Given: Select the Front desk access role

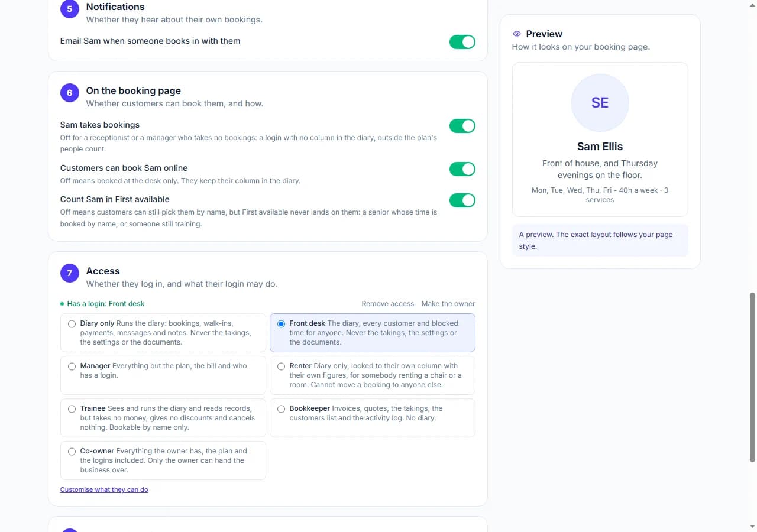Looking at the screenshot, I should (373, 333).
